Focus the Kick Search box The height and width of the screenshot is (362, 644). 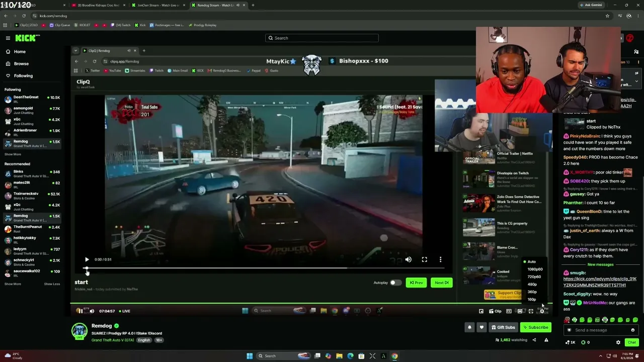[322, 38]
